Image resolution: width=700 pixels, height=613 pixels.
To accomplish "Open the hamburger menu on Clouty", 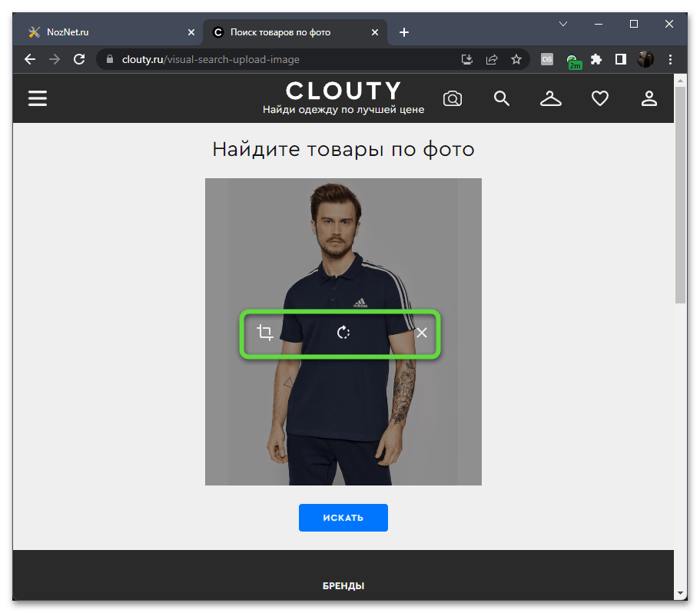I will [x=38, y=98].
